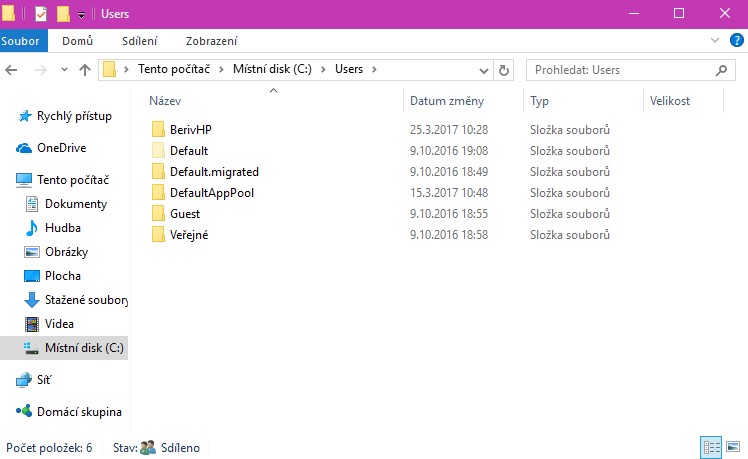
Task: Select the BerivHP folder
Action: [190, 130]
